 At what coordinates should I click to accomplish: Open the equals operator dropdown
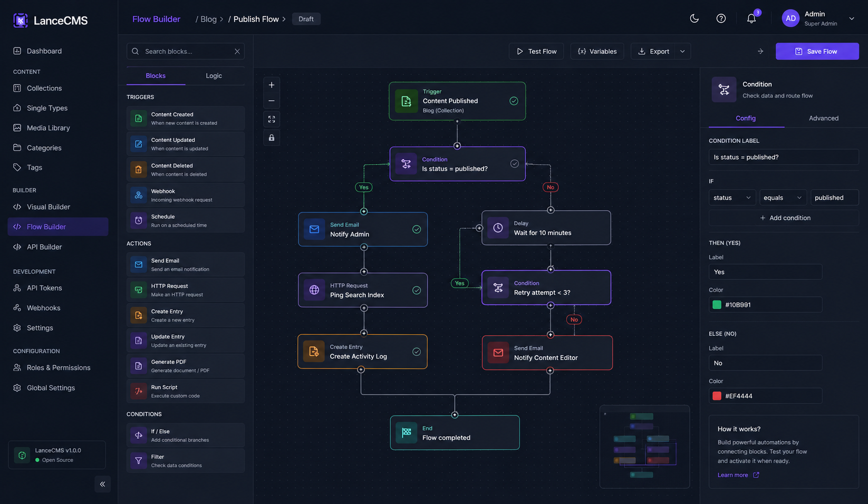pos(783,198)
